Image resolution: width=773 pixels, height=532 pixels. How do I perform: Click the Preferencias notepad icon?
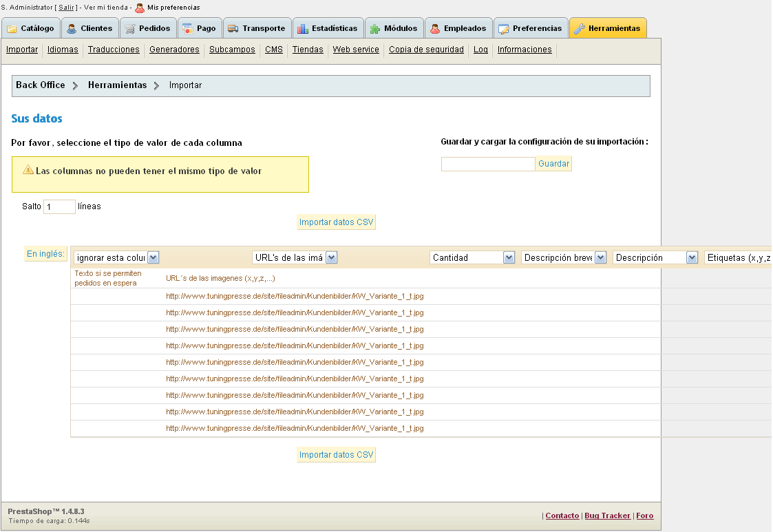[x=504, y=29]
